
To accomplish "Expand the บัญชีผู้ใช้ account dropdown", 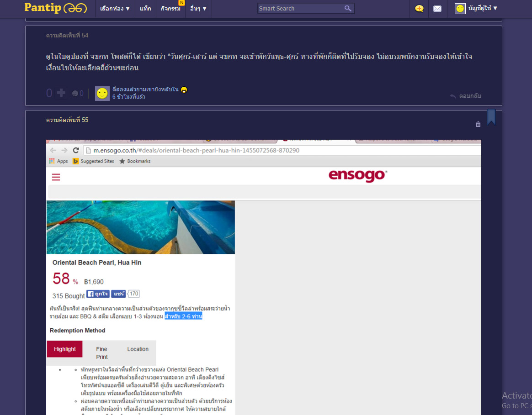I will [x=483, y=8].
